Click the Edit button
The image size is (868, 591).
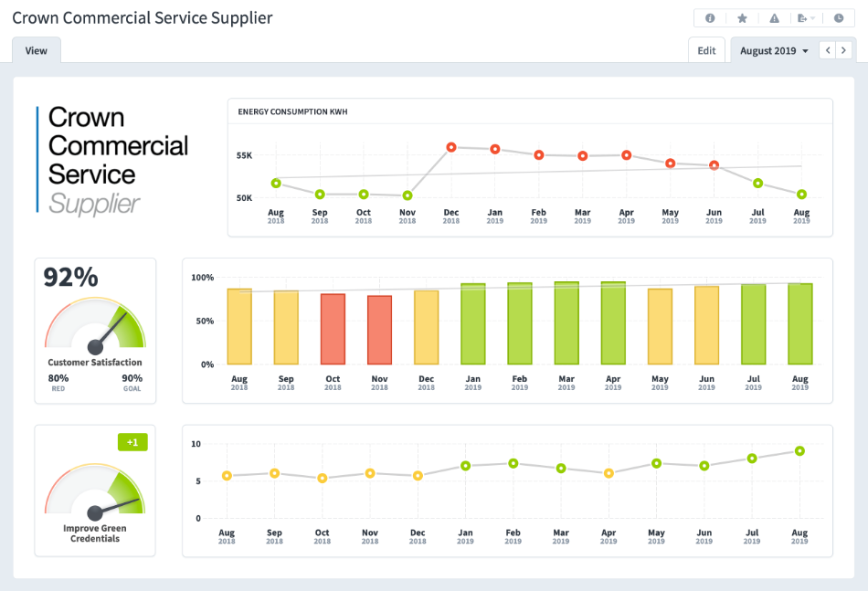[706, 50]
